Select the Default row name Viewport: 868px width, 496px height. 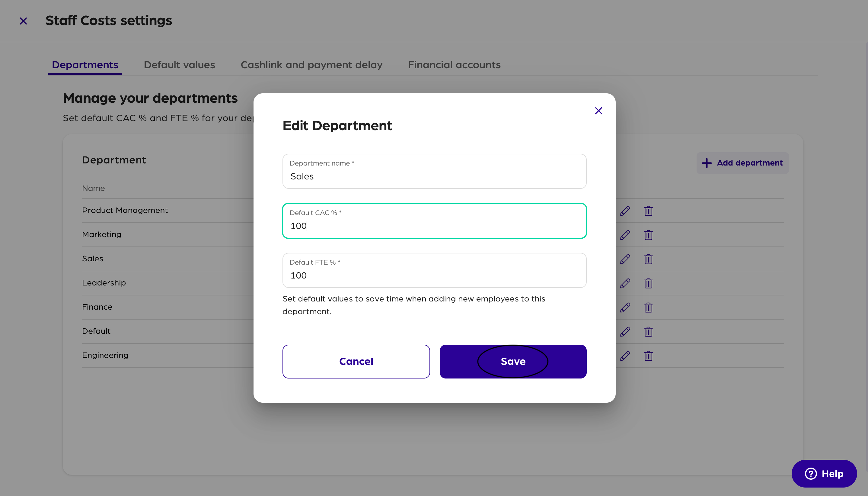(96, 331)
